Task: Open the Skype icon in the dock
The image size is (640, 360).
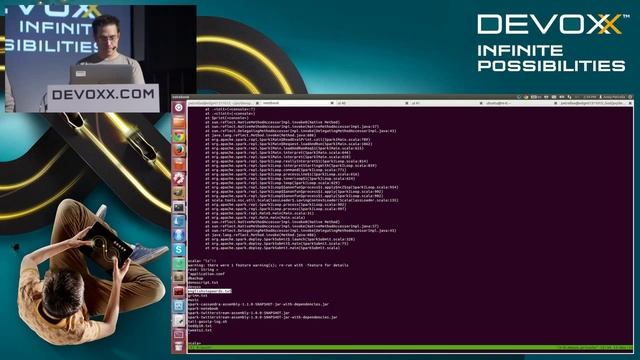Action: click(x=179, y=249)
